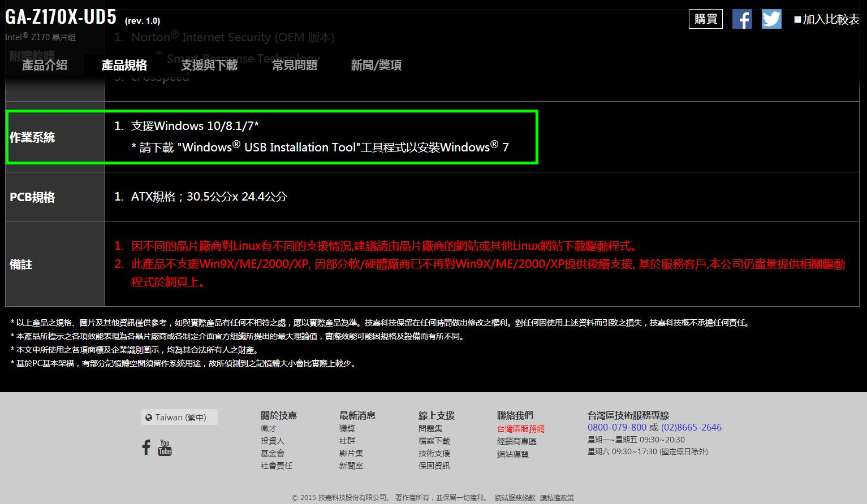Click the Intel Z170 晶片組 subtitle
The image size is (867, 504).
point(40,37)
